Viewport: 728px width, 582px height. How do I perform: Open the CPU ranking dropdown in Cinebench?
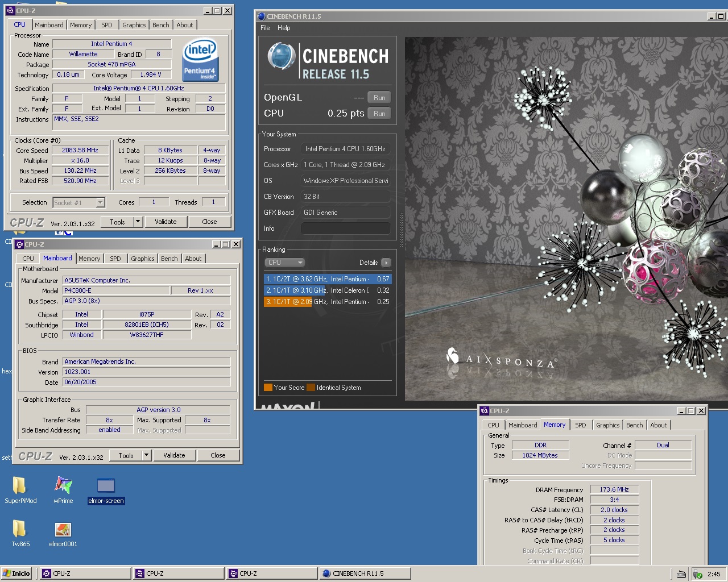(x=285, y=263)
